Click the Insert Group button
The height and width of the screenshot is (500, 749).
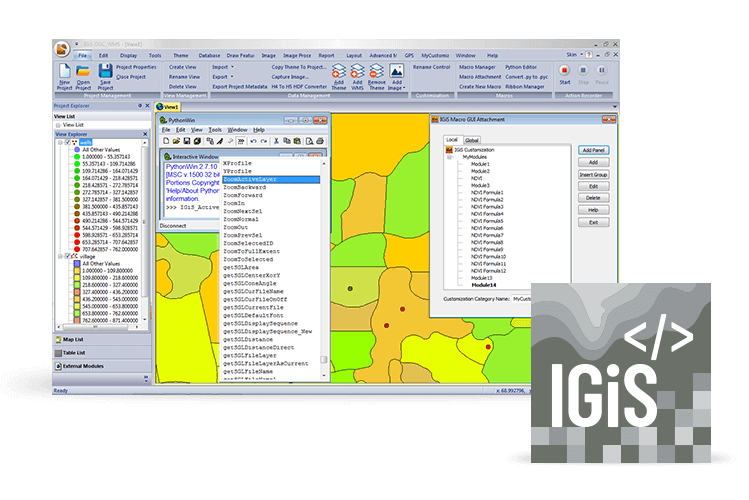pyautogui.click(x=593, y=175)
